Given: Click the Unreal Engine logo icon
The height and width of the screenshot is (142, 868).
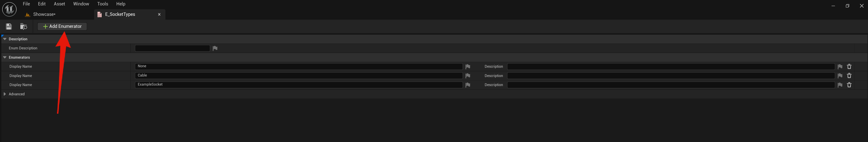Looking at the screenshot, I should 10,9.
